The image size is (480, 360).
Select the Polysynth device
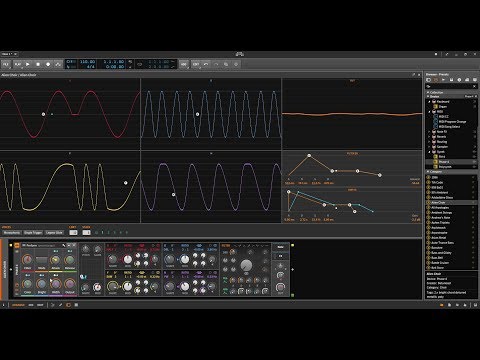point(445,167)
